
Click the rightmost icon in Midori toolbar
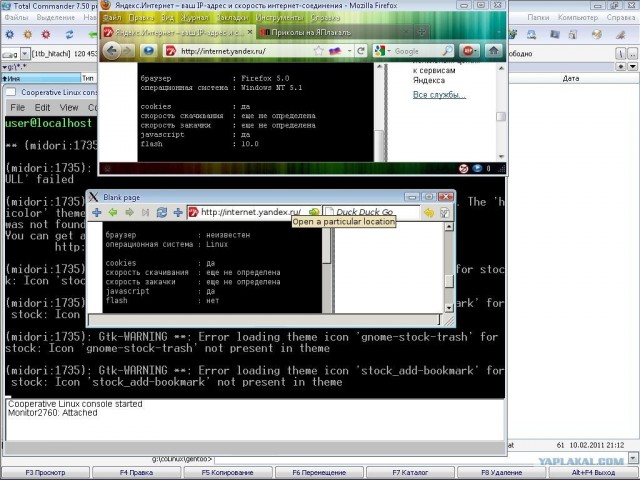445,213
